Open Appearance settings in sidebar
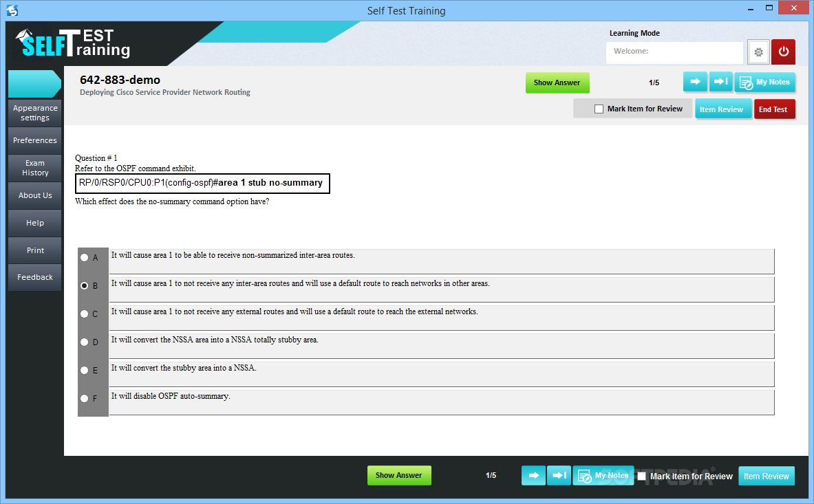 (x=35, y=113)
